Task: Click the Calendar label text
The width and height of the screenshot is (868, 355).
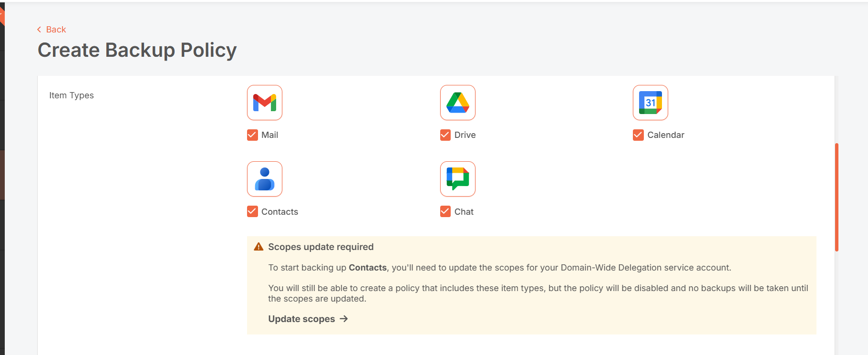Action: click(x=666, y=135)
